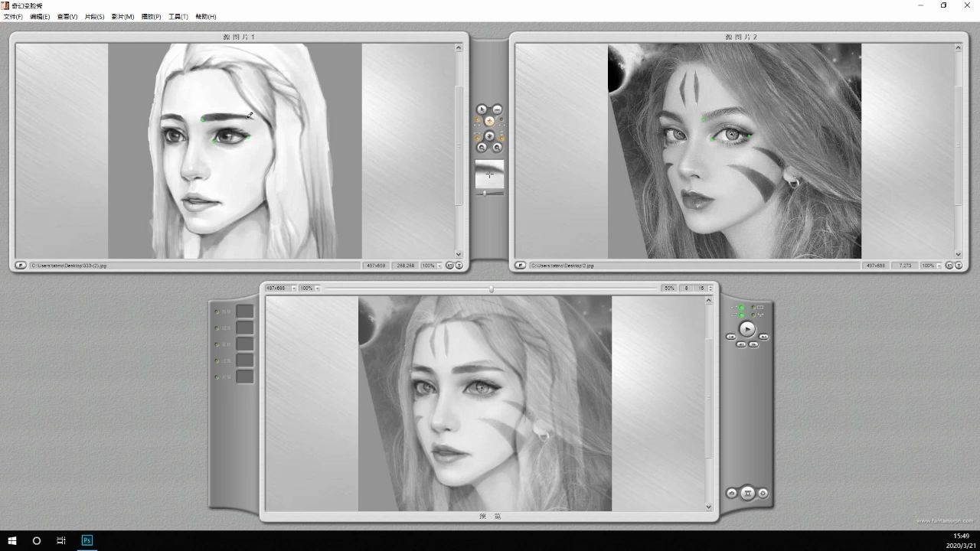Image resolution: width=980 pixels, height=551 pixels.
Task: Expand preview zoom 100% dropdown
Action: coord(318,289)
